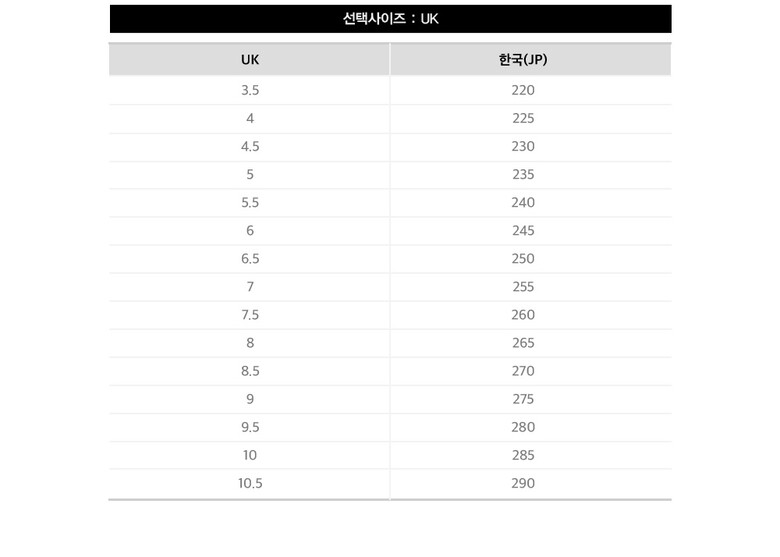Select the UK 3.5 size cell
Viewport: 780px width, 557px height.
(x=250, y=90)
